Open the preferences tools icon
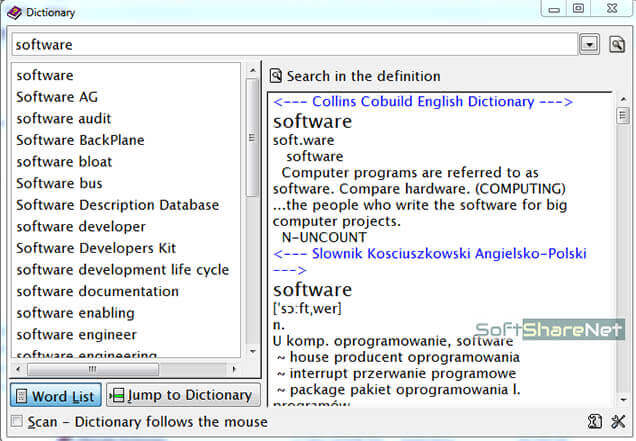The width and height of the screenshot is (636, 441). pos(618,422)
